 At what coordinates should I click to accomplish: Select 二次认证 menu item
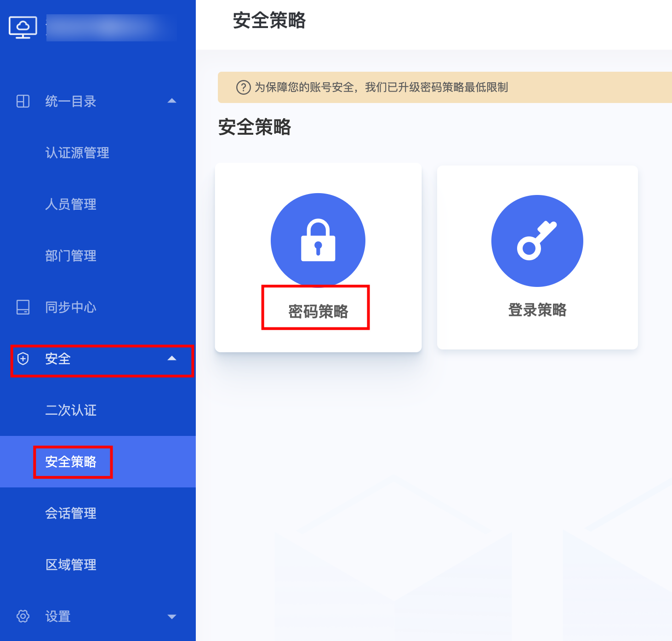tap(71, 410)
